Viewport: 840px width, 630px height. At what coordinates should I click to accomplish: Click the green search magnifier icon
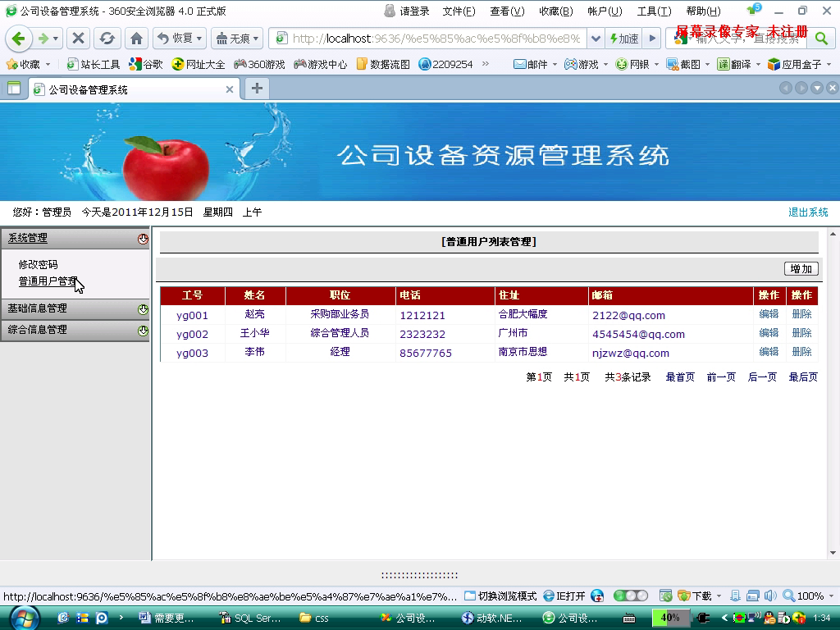click(820, 39)
